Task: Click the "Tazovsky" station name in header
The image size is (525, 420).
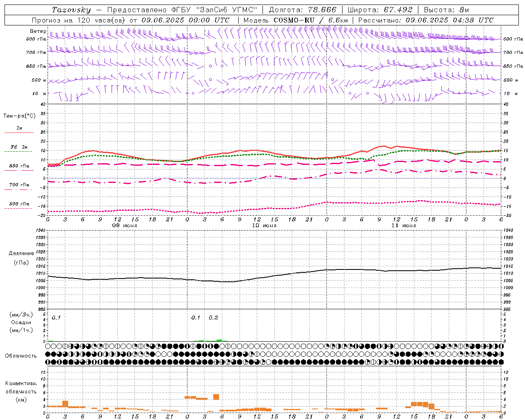Action: pos(71,10)
